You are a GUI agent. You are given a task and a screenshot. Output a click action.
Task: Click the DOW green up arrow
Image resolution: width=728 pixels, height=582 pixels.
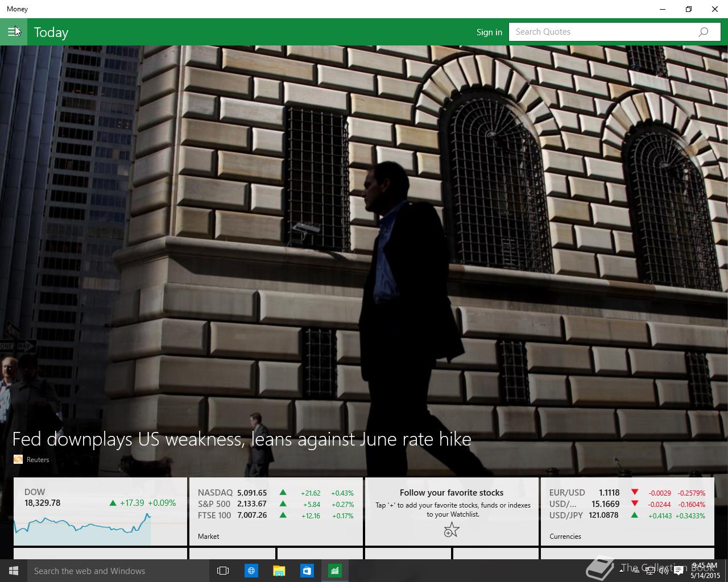[x=113, y=502]
